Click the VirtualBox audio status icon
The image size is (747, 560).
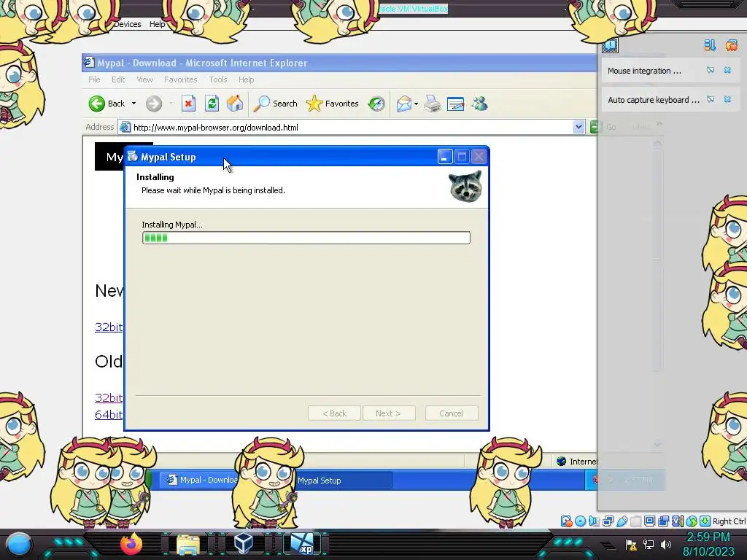(594, 521)
